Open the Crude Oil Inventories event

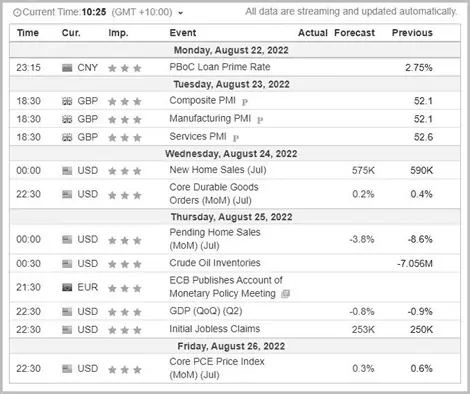click(x=215, y=263)
